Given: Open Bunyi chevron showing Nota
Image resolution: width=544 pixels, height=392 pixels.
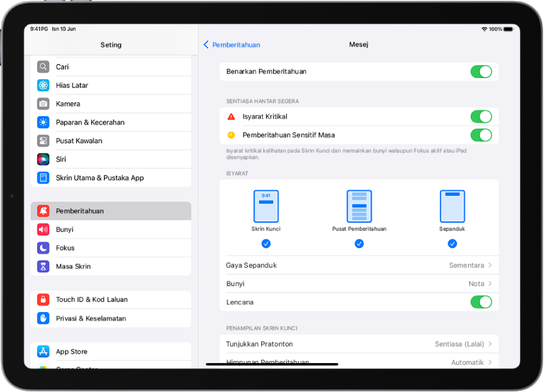Looking at the screenshot, I should tap(490, 283).
